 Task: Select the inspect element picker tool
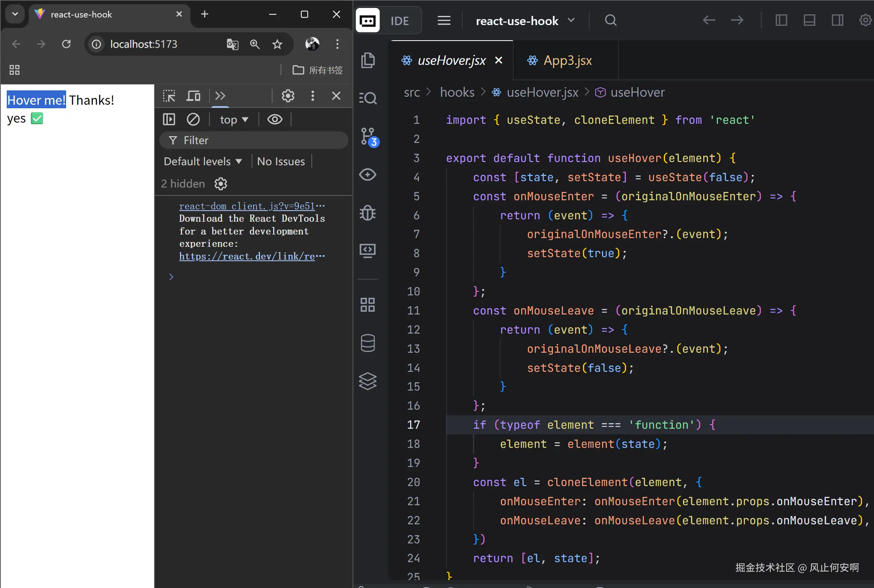169,96
